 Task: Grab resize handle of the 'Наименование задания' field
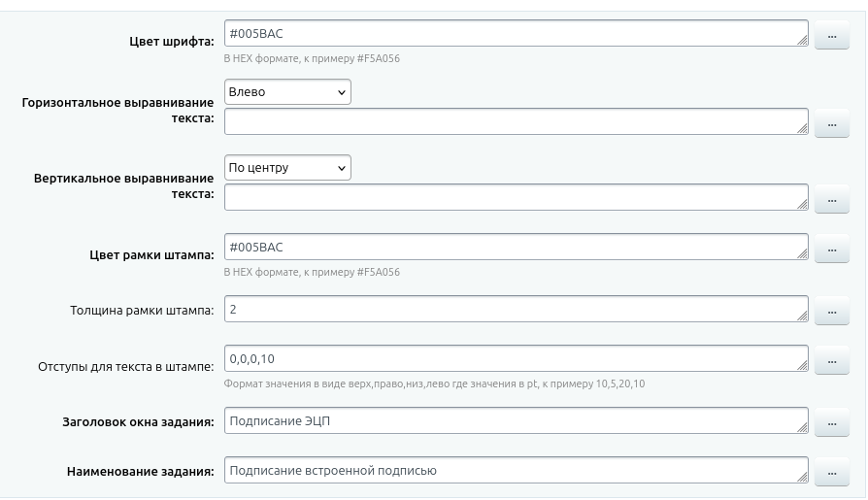pos(802,478)
